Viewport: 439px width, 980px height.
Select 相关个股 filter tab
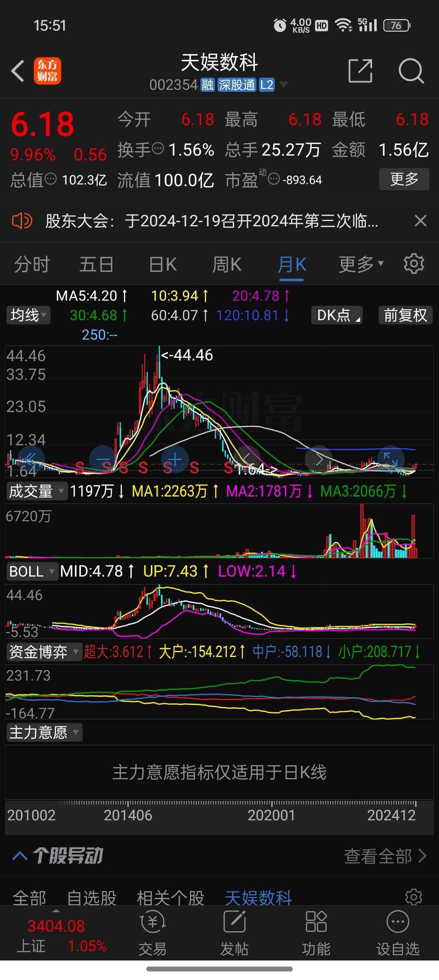click(171, 898)
